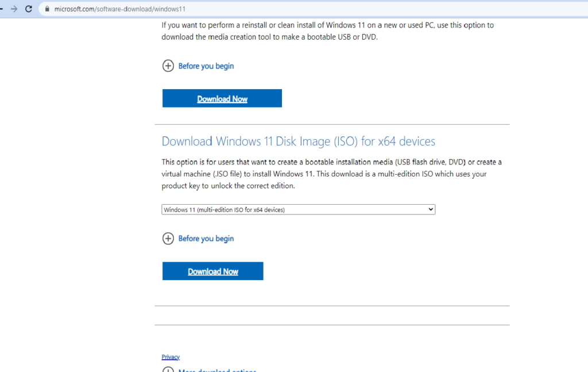Viewport: 588px width, 372px height.
Task: Click the browser back arrow
Action: click(2, 9)
